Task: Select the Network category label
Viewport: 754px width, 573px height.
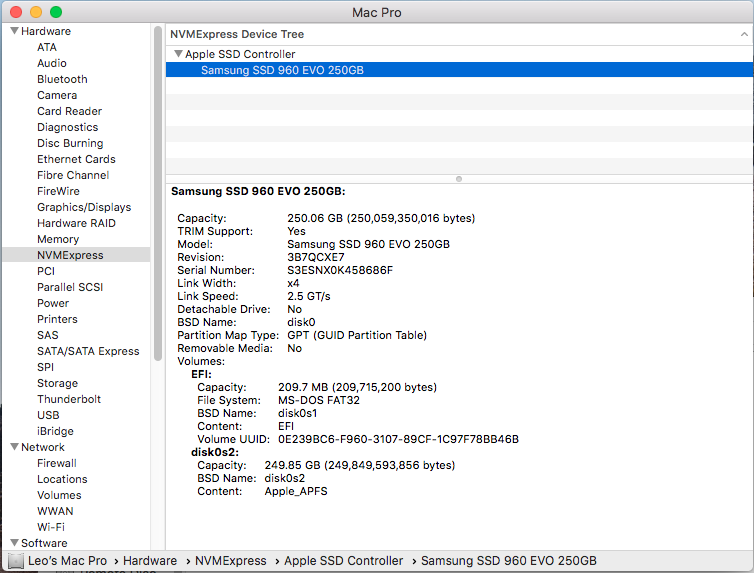Action: pyautogui.click(x=42, y=447)
